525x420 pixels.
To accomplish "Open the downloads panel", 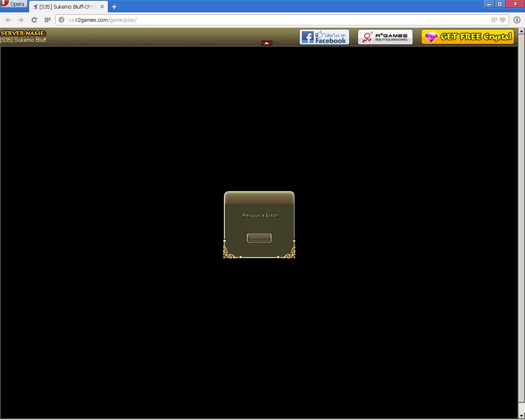I will coord(517,20).
